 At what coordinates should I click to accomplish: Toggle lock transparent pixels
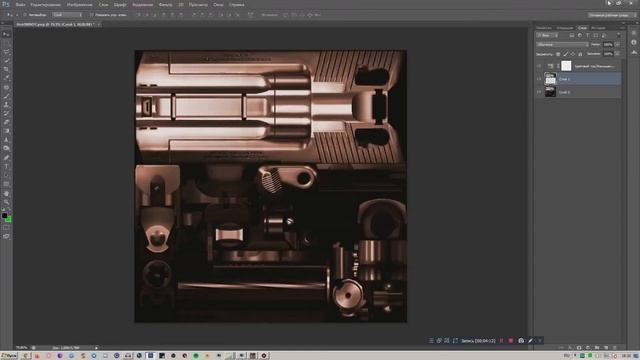558,54
